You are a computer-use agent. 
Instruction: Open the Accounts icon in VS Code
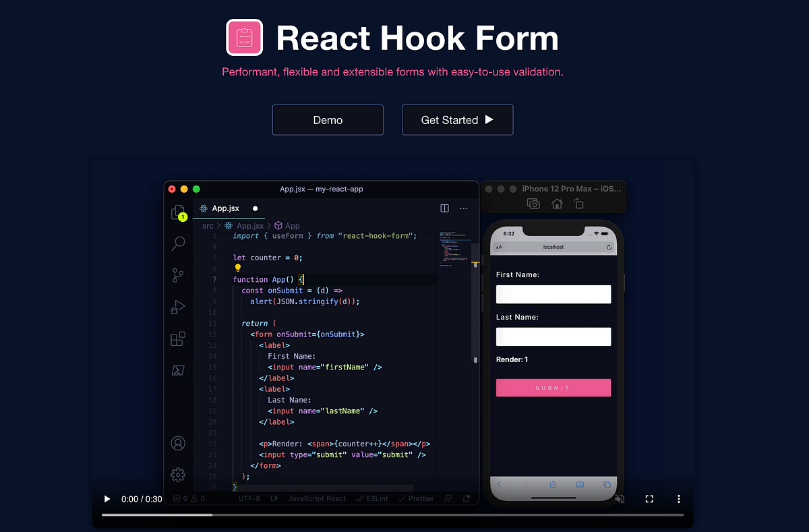178,443
